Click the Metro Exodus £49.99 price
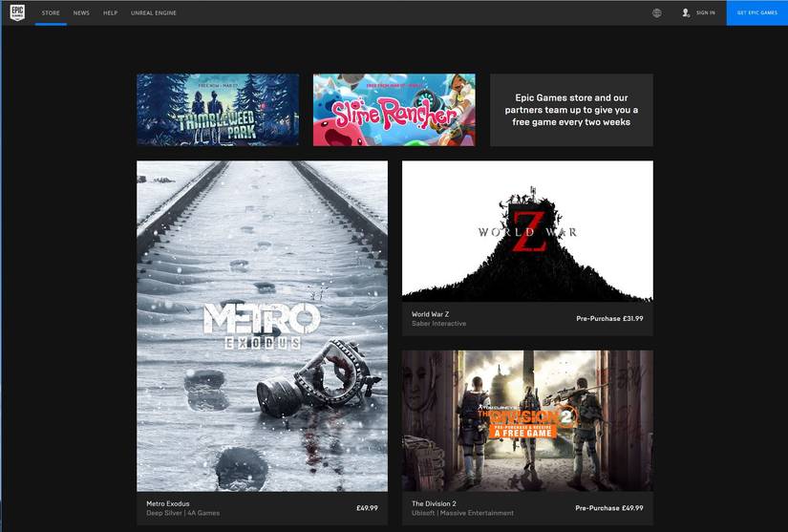The height and width of the screenshot is (532, 788). (368, 508)
